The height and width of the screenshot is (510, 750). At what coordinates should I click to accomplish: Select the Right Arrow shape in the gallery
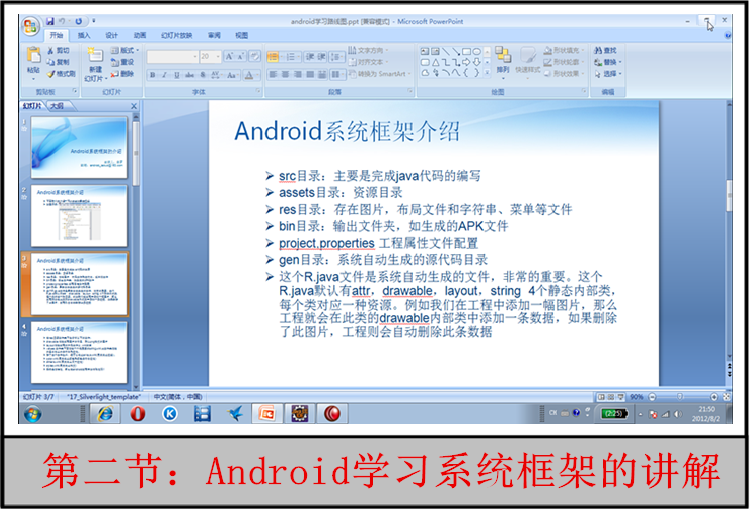tap(466, 62)
